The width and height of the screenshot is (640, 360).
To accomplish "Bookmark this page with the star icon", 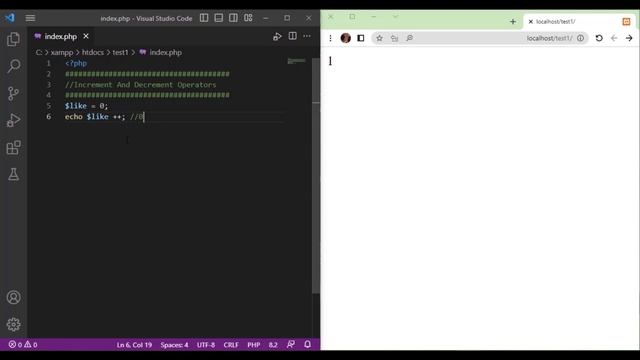I will click(x=379, y=38).
